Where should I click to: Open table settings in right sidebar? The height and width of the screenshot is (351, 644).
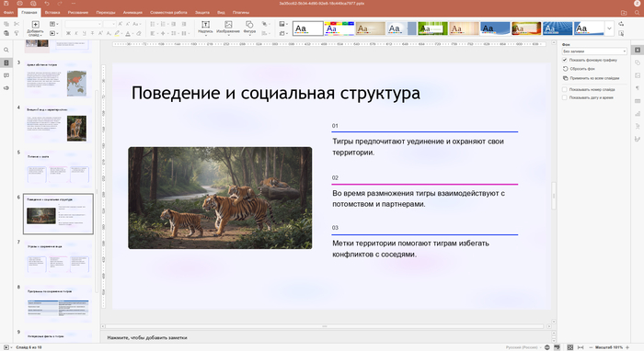pyautogui.click(x=638, y=101)
